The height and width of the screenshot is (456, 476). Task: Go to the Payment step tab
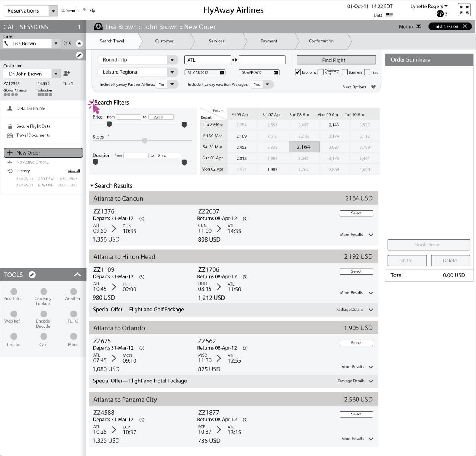tap(269, 41)
